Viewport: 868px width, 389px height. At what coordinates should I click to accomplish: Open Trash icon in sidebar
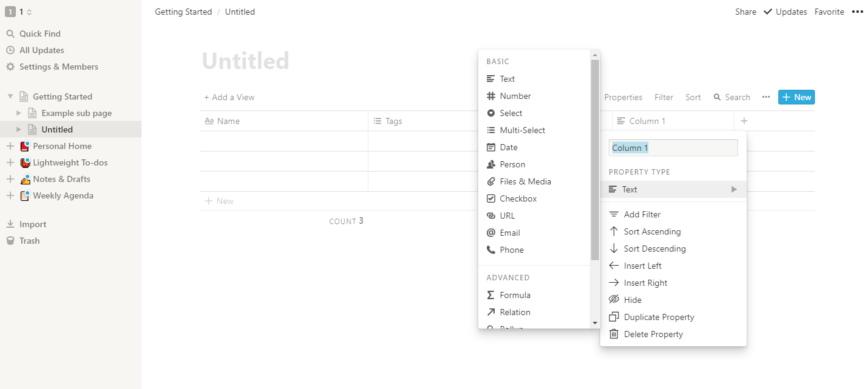pyautogui.click(x=10, y=241)
